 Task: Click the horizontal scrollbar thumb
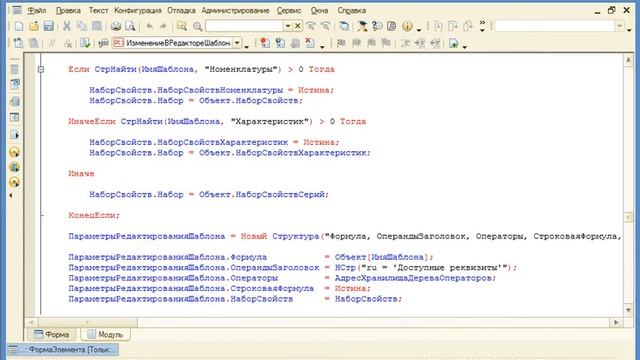tap(88, 322)
